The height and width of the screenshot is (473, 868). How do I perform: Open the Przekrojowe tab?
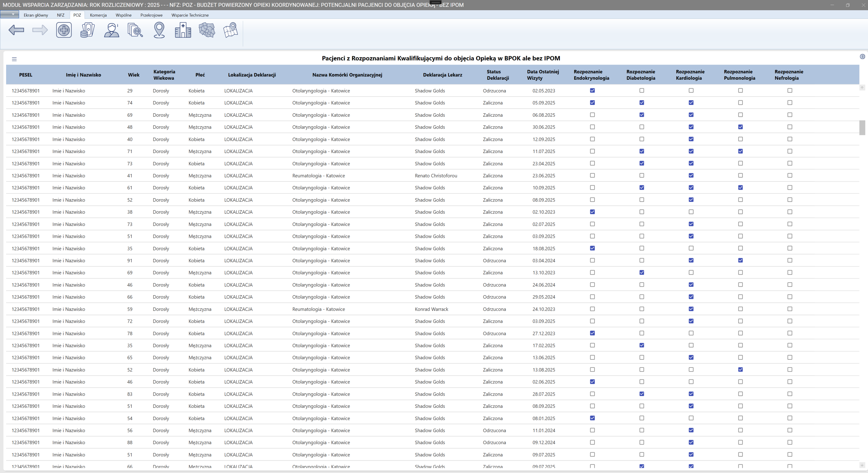152,15
